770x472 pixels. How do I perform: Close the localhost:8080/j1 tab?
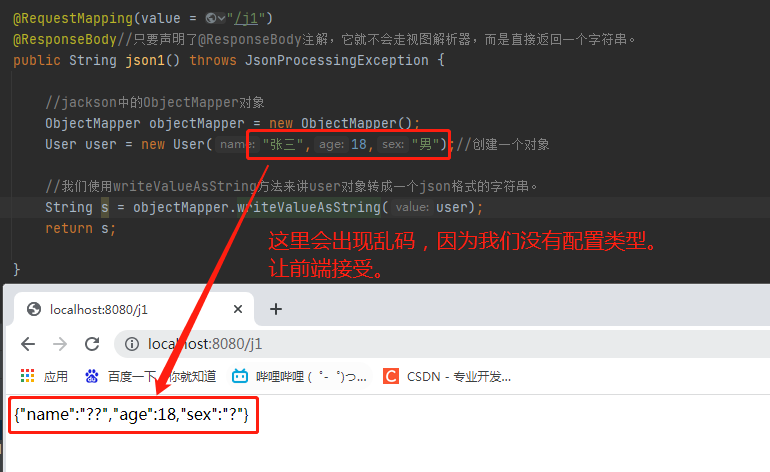pyautogui.click(x=238, y=309)
